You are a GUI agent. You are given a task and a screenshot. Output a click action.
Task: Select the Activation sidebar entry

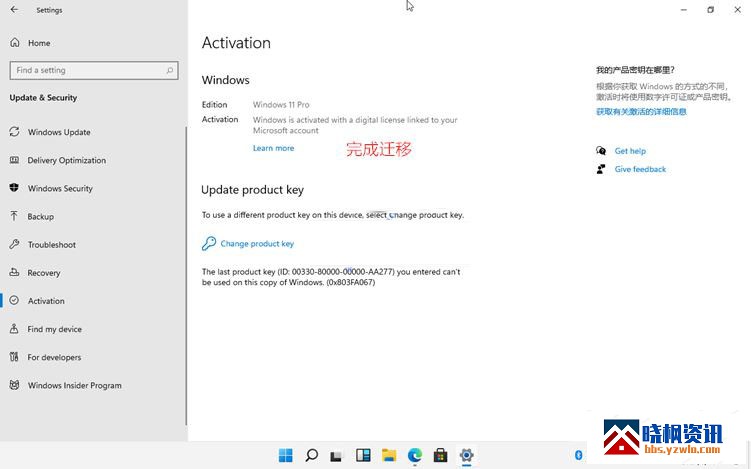(46, 301)
